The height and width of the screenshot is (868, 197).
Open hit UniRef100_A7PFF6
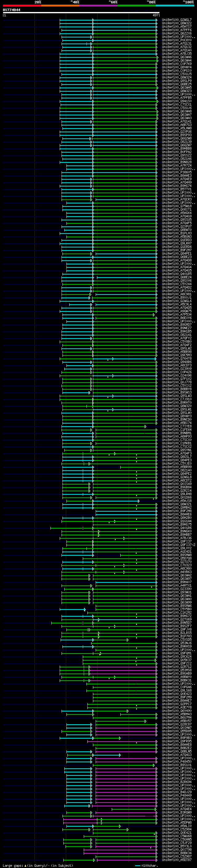click(x=176, y=30)
